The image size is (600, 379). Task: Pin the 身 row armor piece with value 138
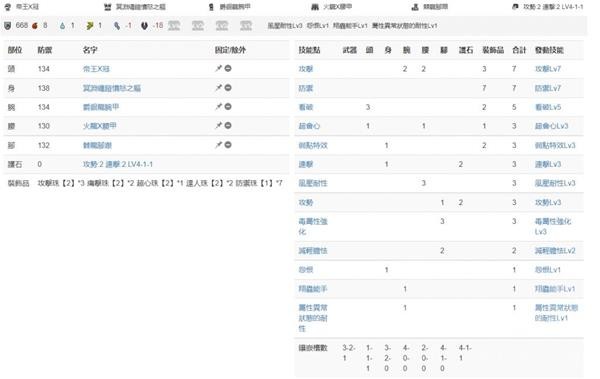tap(218, 88)
